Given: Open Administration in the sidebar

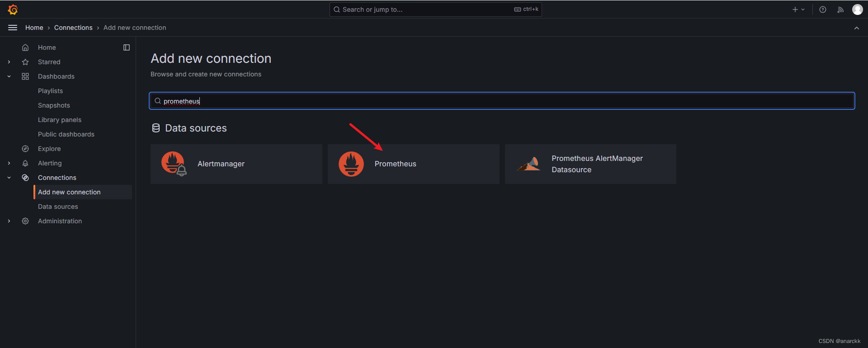Looking at the screenshot, I should click(x=60, y=221).
